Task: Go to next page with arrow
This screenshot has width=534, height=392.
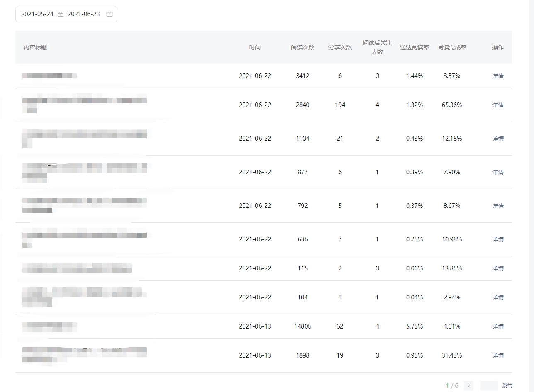Action: (x=468, y=386)
